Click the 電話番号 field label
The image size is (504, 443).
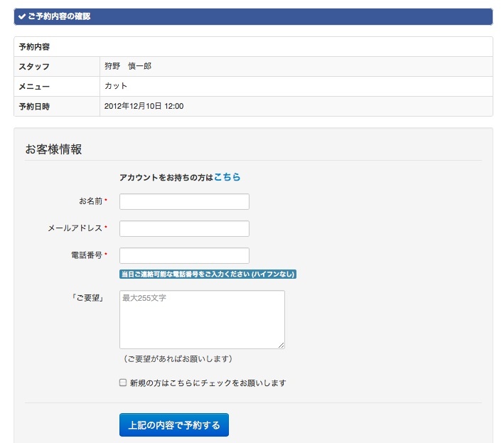coord(87,255)
